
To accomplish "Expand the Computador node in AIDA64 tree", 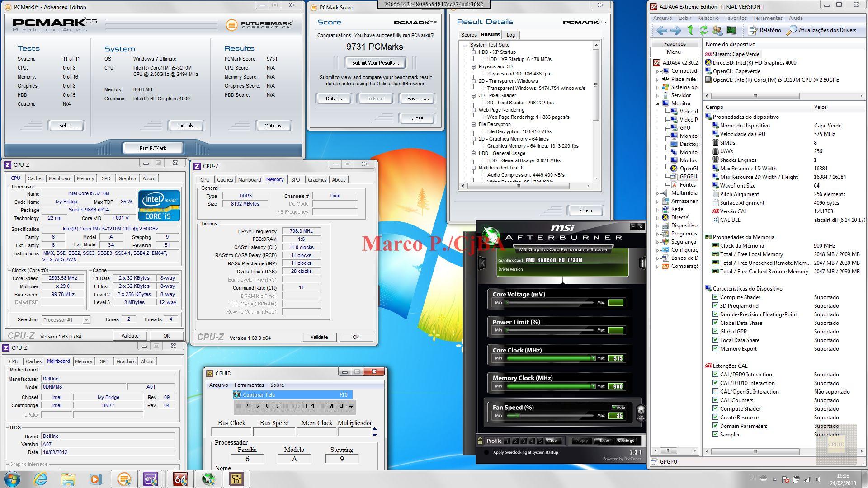I will [658, 71].
